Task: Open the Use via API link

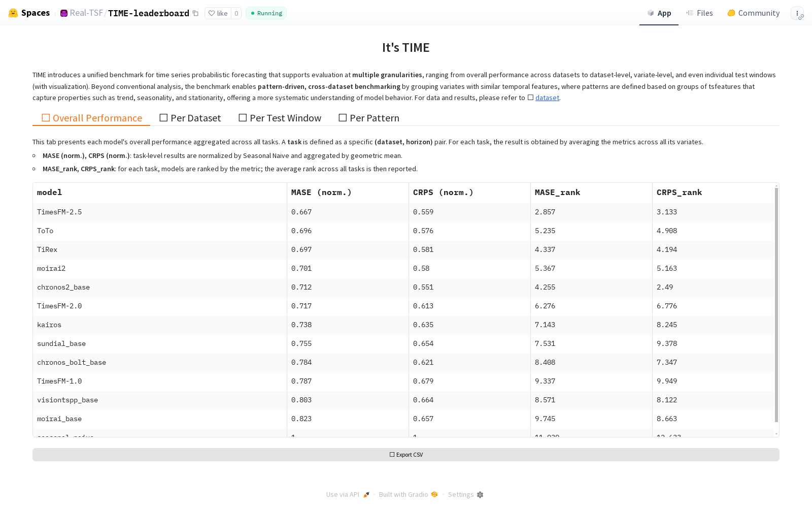Action: click(348, 495)
